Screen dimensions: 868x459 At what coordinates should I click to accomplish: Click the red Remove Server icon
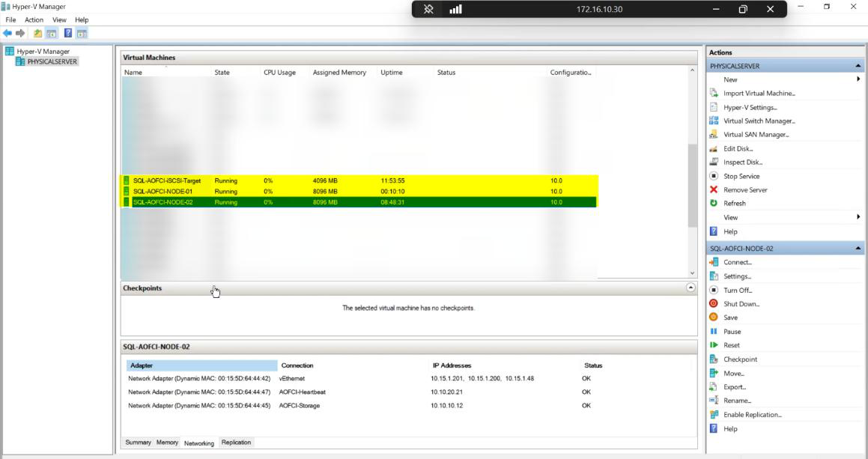tap(714, 189)
